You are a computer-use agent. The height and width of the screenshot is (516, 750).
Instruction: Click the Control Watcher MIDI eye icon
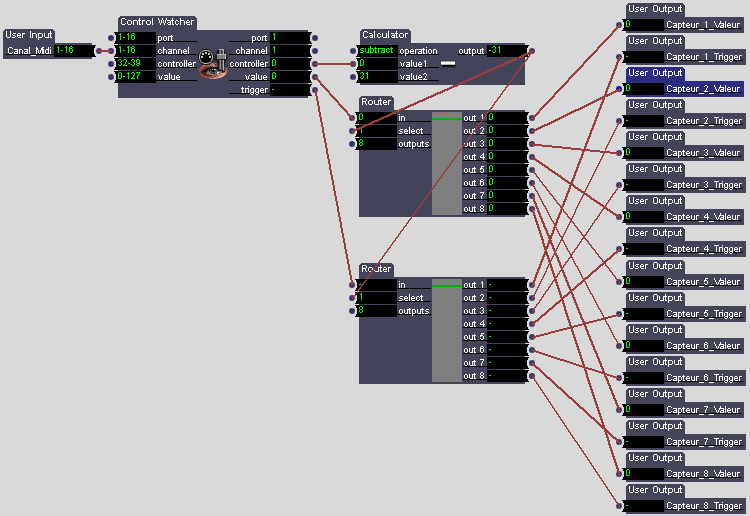pyautogui.click(x=212, y=63)
